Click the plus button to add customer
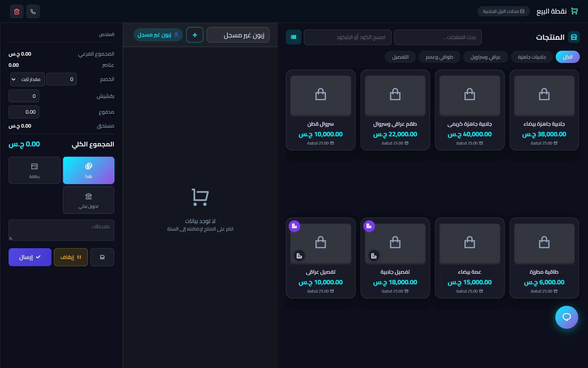The image size is (588, 368). click(195, 35)
